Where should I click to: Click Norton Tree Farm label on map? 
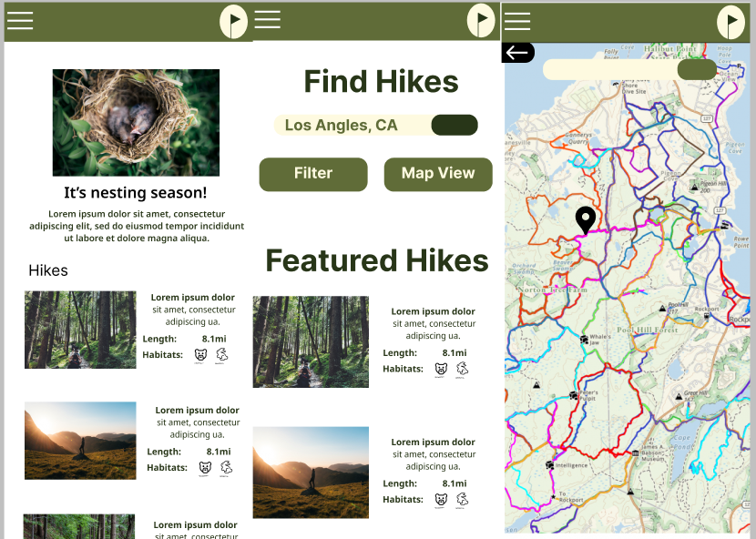click(x=553, y=290)
